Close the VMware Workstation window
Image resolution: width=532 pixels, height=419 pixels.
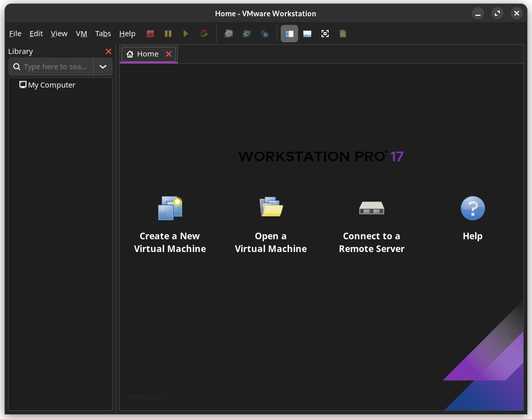[x=517, y=14]
